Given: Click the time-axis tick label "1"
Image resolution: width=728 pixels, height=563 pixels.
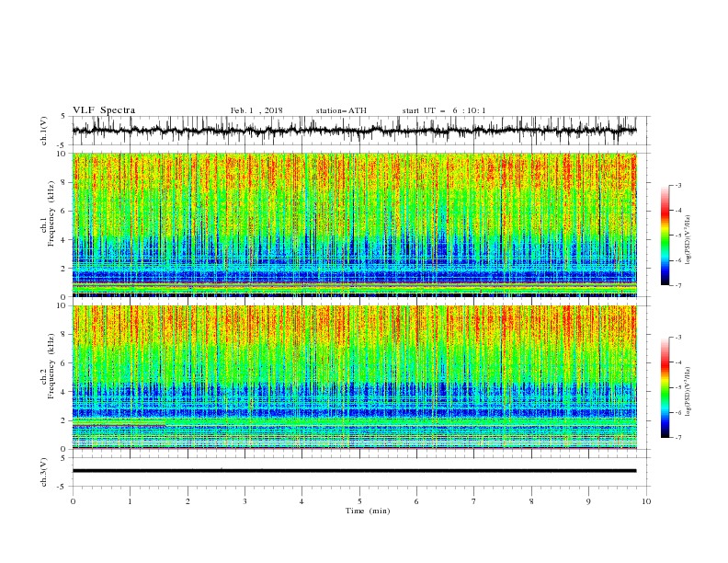Looking at the screenshot, I should (130, 501).
